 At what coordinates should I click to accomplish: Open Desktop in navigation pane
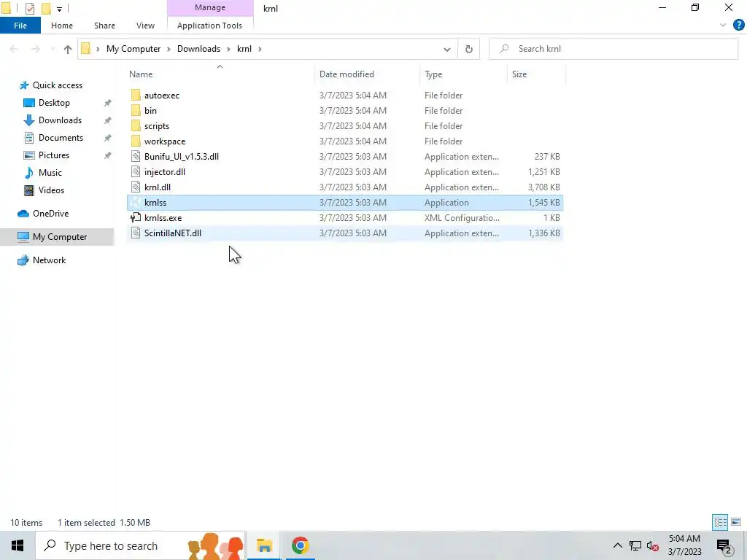coord(54,103)
